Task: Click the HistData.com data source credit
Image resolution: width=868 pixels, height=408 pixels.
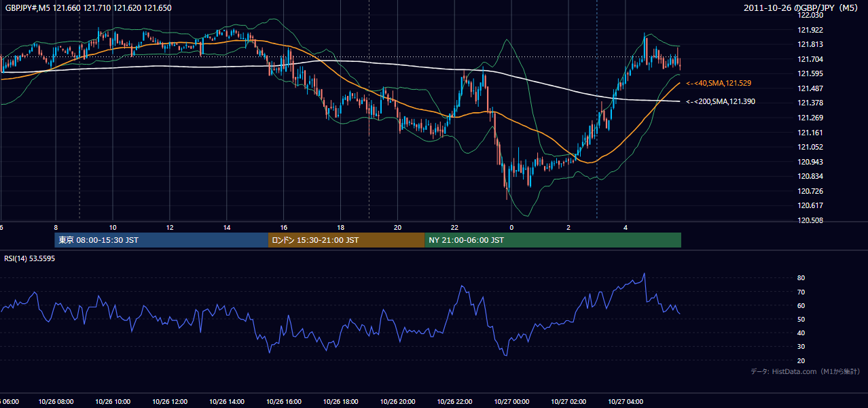Action: coord(806,371)
